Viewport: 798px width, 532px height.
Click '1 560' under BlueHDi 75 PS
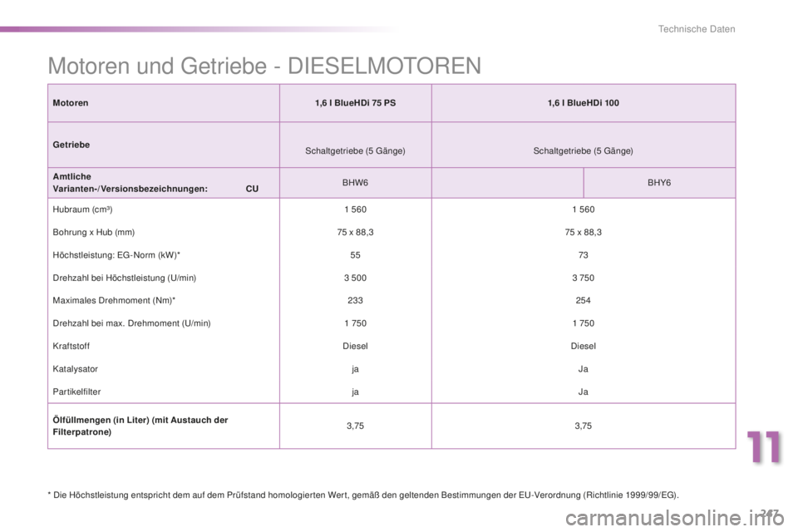tap(355, 209)
